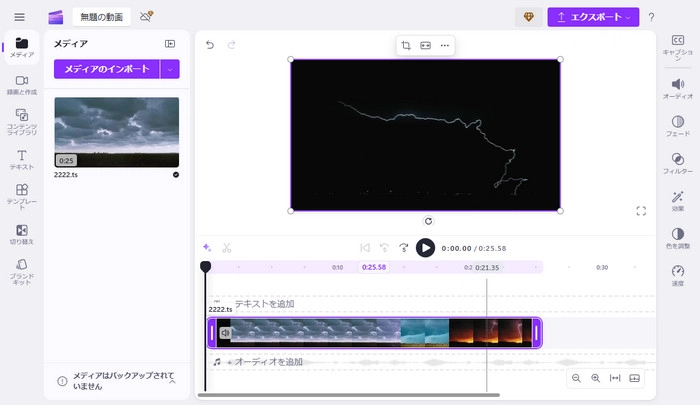The image size is (700, 407).
Task: Expand the メディアはバックアップされていません notice
Action: click(172, 382)
